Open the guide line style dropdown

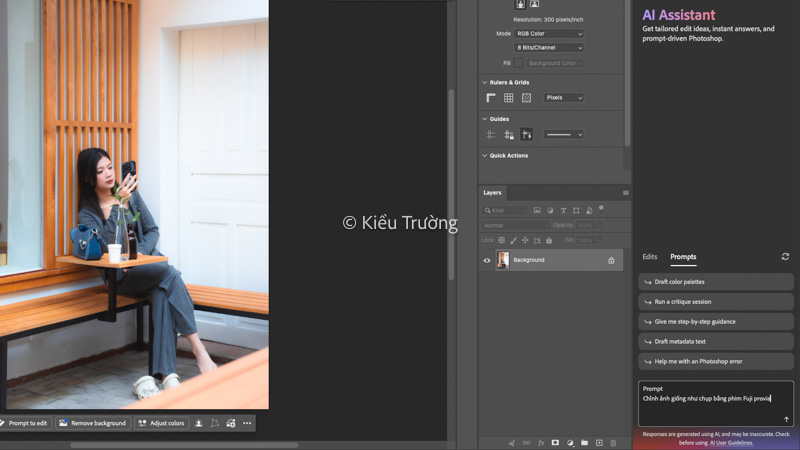point(563,135)
